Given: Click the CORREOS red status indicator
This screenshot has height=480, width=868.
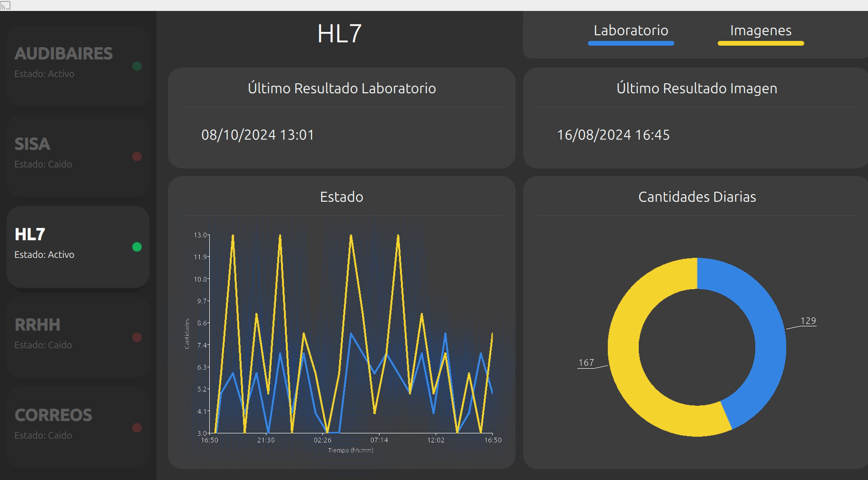Looking at the screenshot, I should (x=137, y=428).
